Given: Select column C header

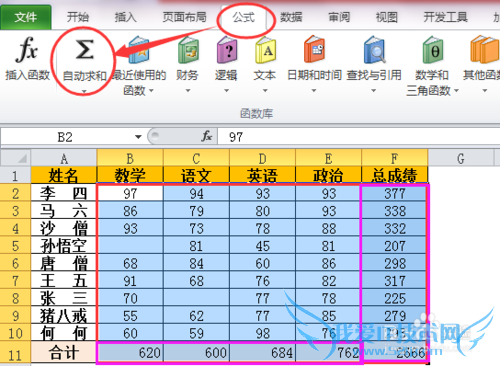Looking at the screenshot, I should [x=196, y=158].
